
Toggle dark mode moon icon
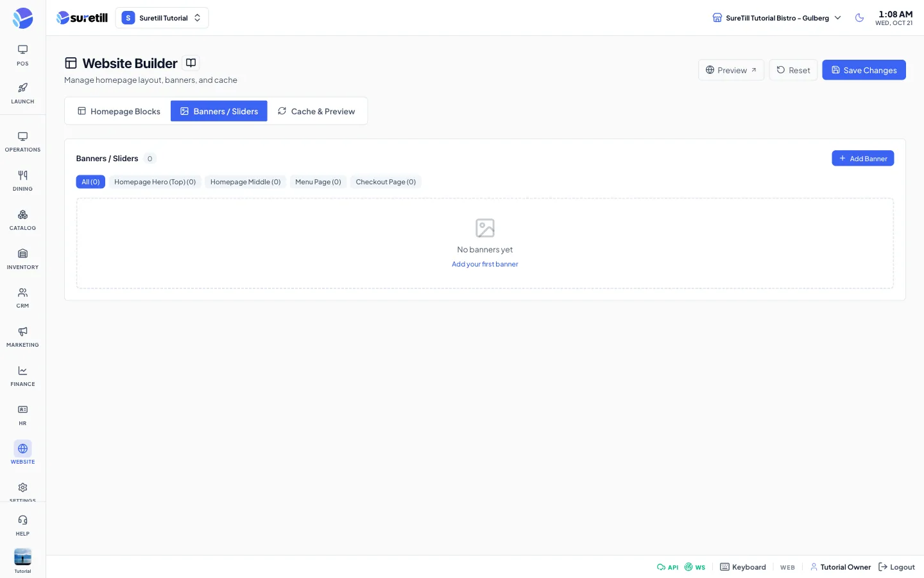click(x=859, y=18)
